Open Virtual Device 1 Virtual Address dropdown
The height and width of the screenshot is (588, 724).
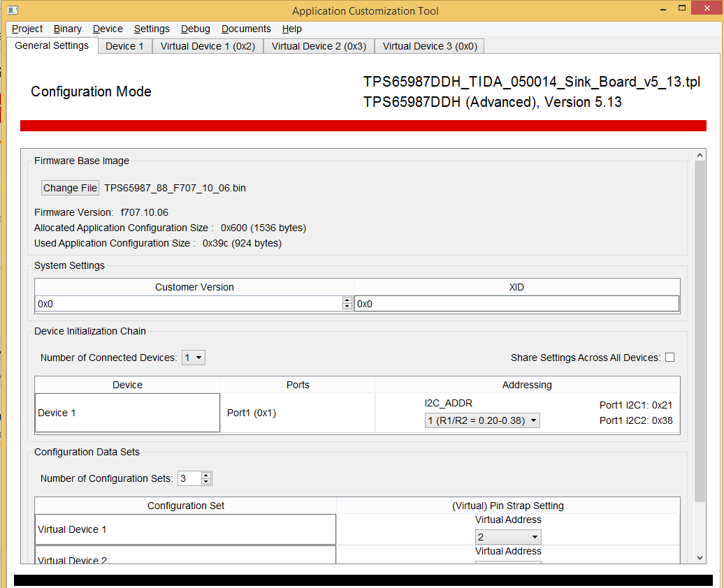tap(508, 537)
